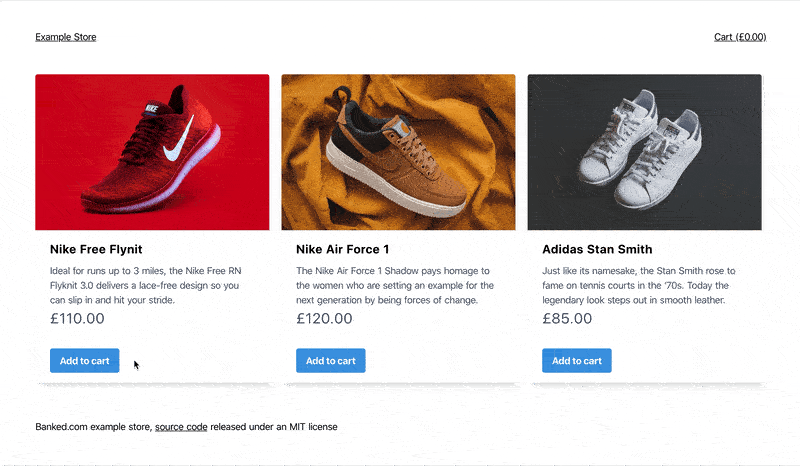Select the Nike Air Force 1 title
The height and width of the screenshot is (466, 800).
click(x=342, y=249)
